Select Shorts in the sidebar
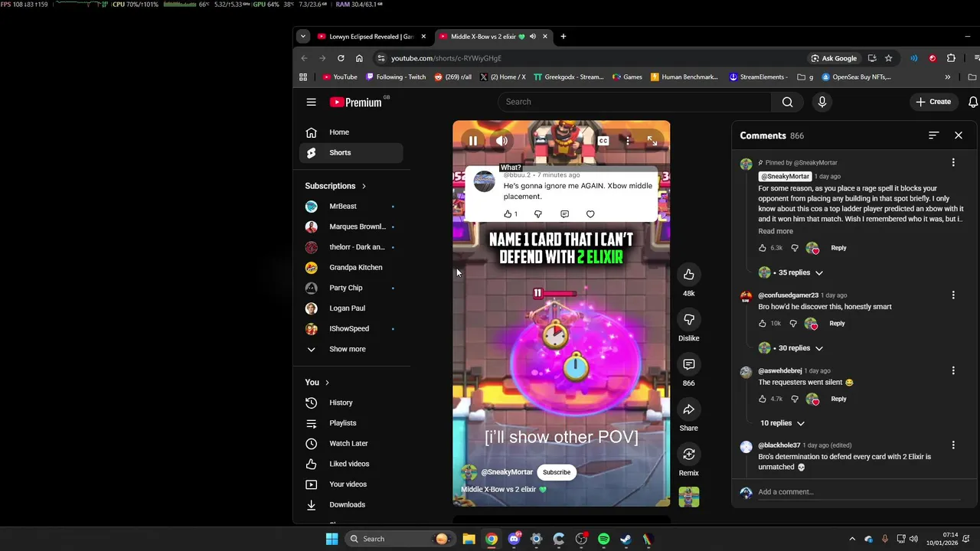The height and width of the screenshot is (551, 980). 351,152
